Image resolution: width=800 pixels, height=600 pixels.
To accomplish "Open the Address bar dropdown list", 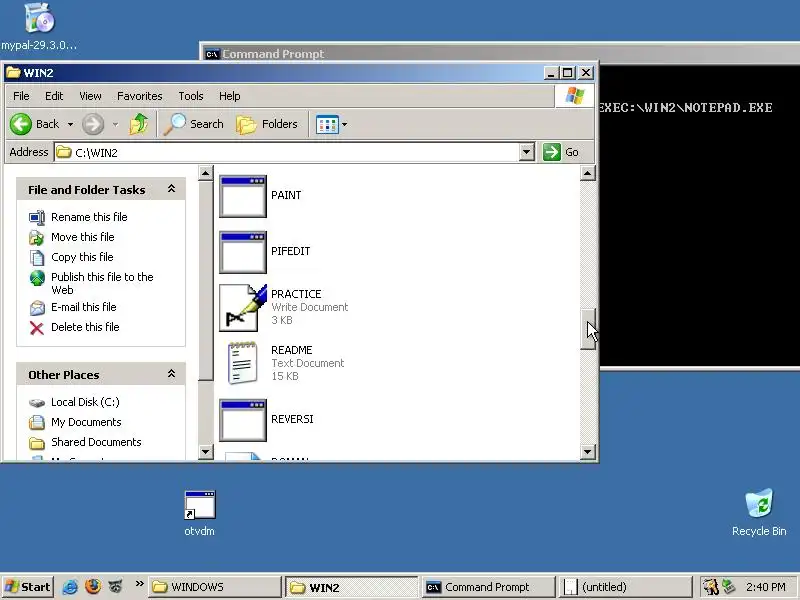I will coord(527,152).
